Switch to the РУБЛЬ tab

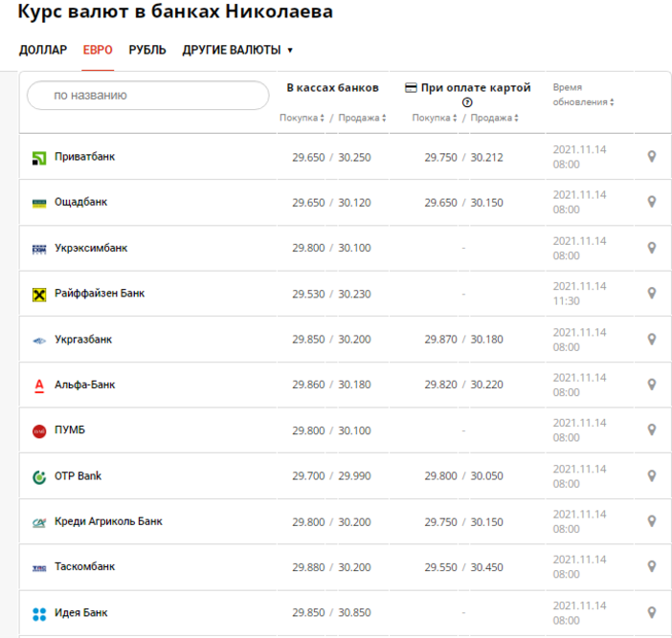[x=147, y=50]
